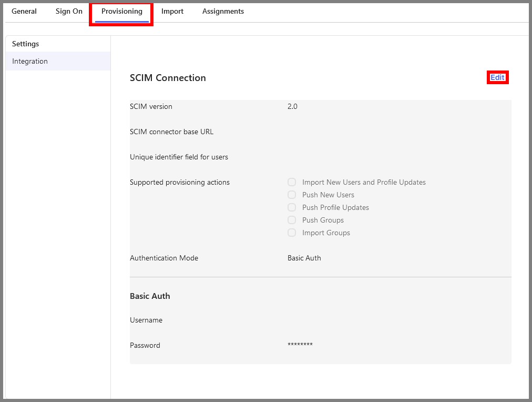The width and height of the screenshot is (532, 402).
Task: Click the masked Password value
Action: (x=300, y=345)
